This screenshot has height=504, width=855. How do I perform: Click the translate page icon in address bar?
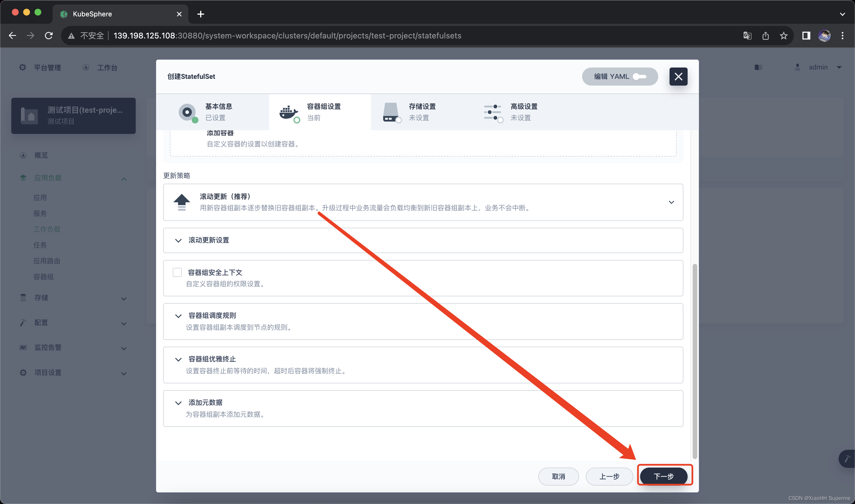747,36
